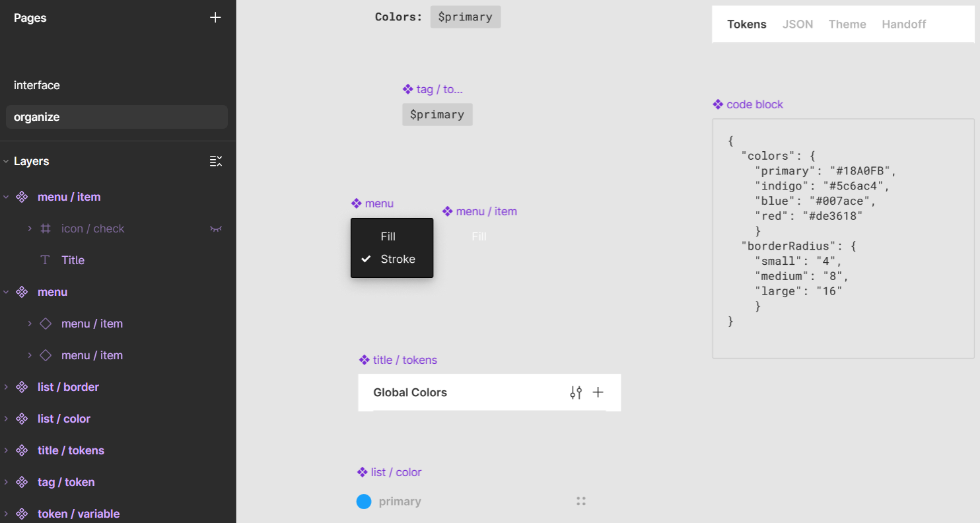
Task: Choose Fill in the dark menu
Action: tap(388, 236)
